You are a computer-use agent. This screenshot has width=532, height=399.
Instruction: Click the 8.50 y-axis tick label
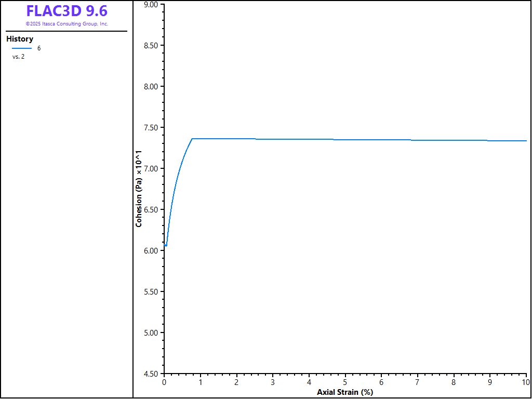[x=150, y=46]
